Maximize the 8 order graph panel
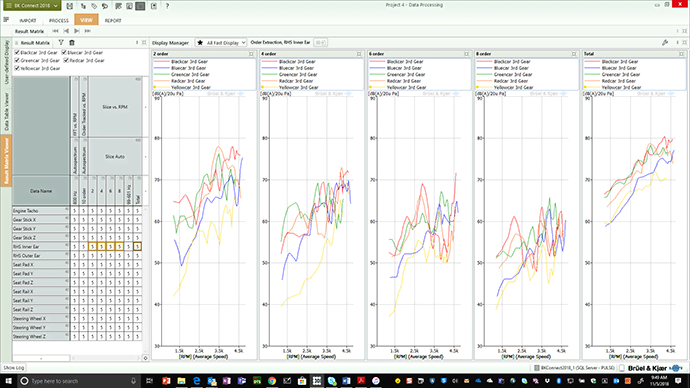 (x=574, y=54)
